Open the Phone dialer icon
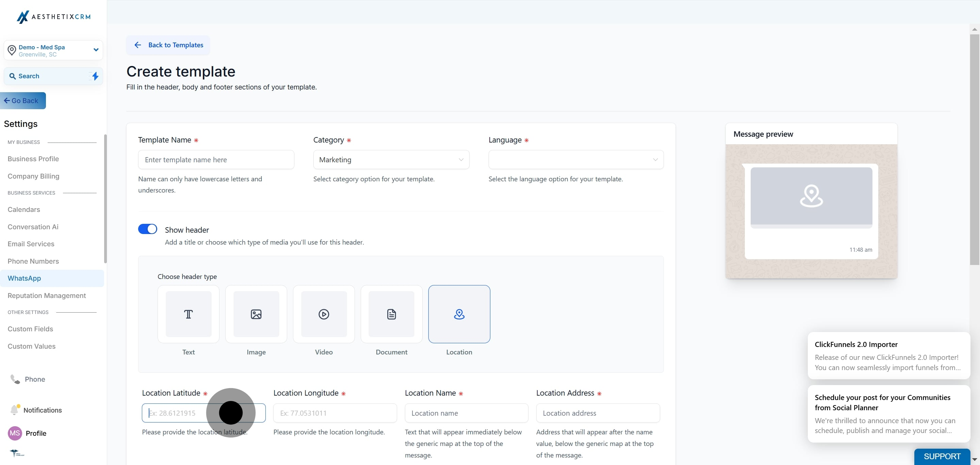The image size is (980, 465). tap(15, 379)
